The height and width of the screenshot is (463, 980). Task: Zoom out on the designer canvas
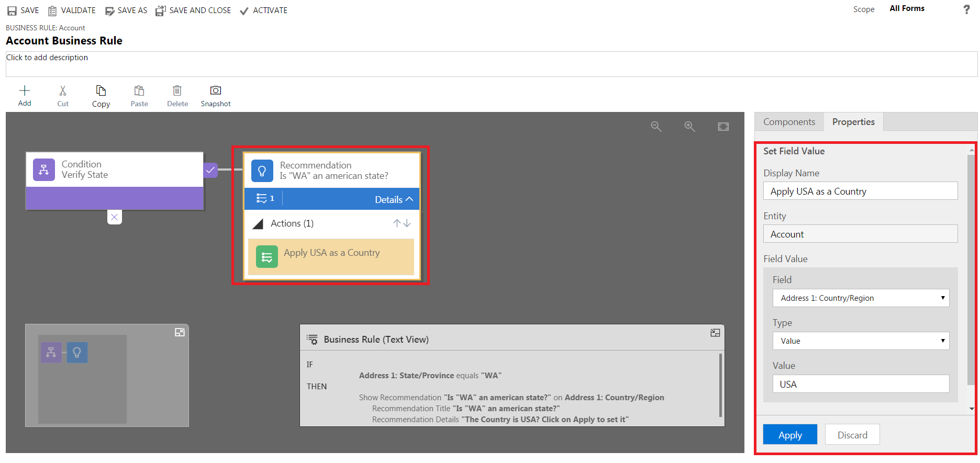click(x=656, y=127)
